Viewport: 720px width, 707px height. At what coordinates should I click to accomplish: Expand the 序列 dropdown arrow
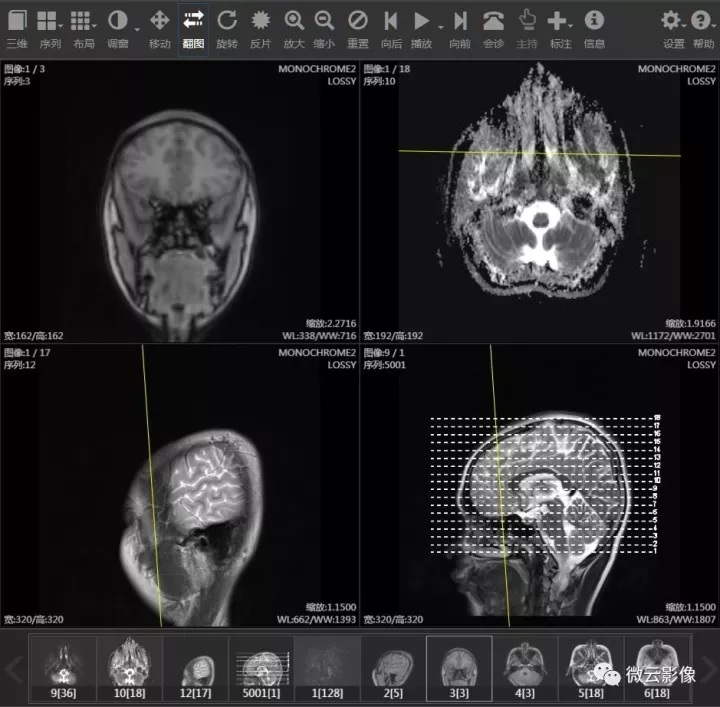click(61, 26)
